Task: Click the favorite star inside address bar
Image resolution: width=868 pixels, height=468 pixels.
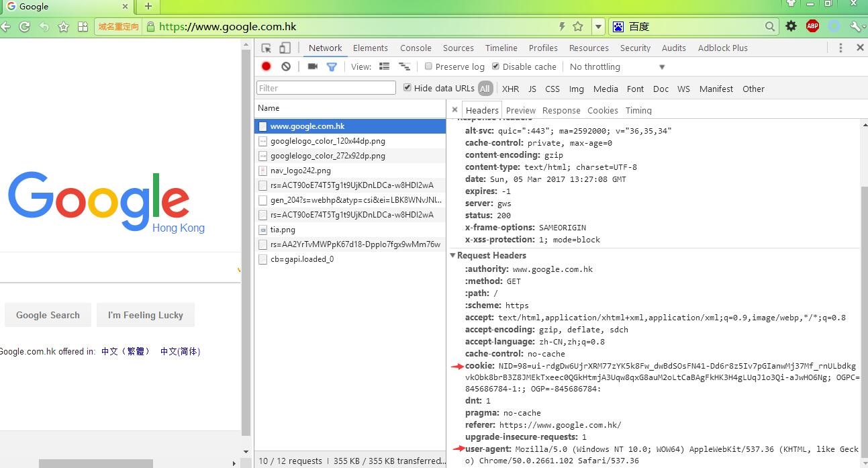Action: click(x=578, y=27)
